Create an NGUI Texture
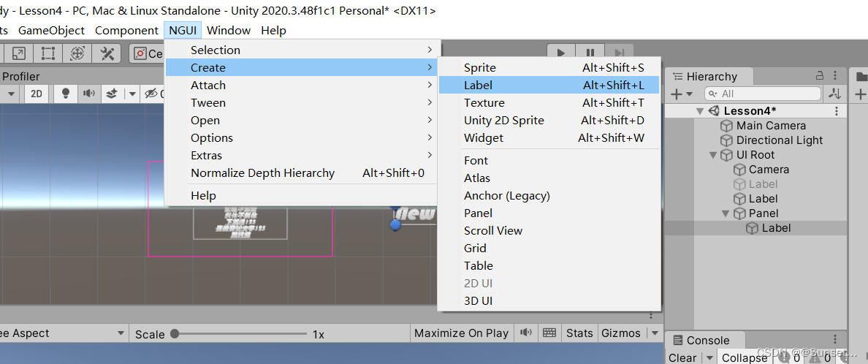 (x=549, y=102)
